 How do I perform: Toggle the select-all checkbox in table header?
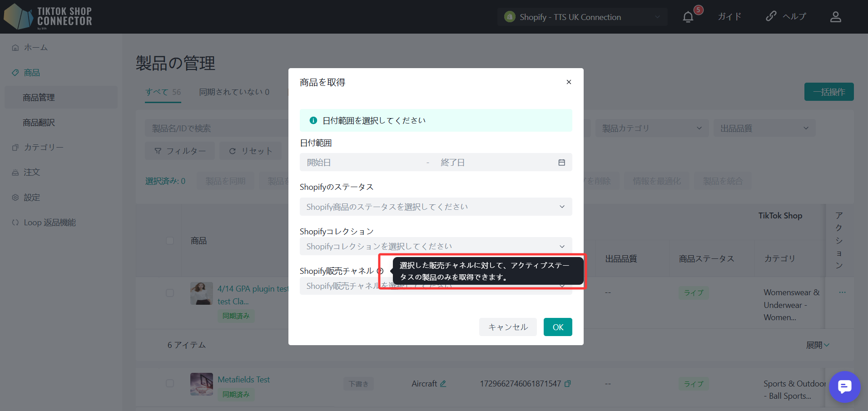[x=170, y=241]
